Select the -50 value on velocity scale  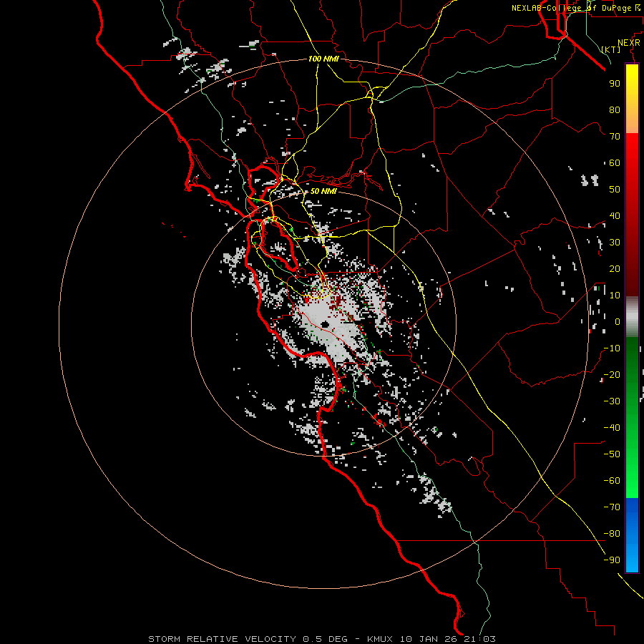(x=612, y=454)
